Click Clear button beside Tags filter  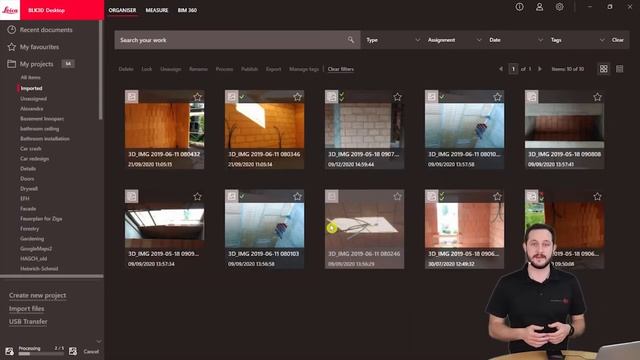pos(618,40)
